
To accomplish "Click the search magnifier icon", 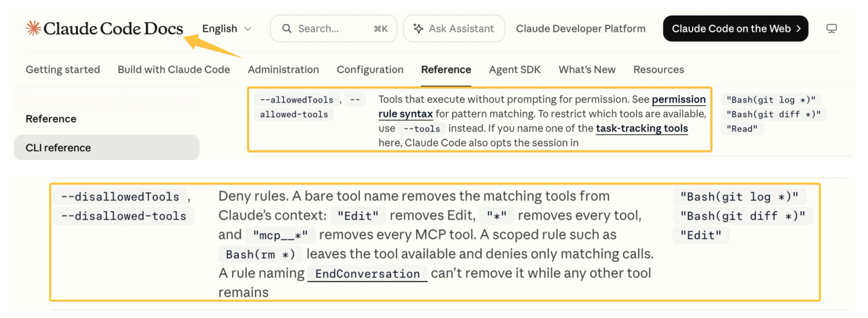I will coord(286,29).
